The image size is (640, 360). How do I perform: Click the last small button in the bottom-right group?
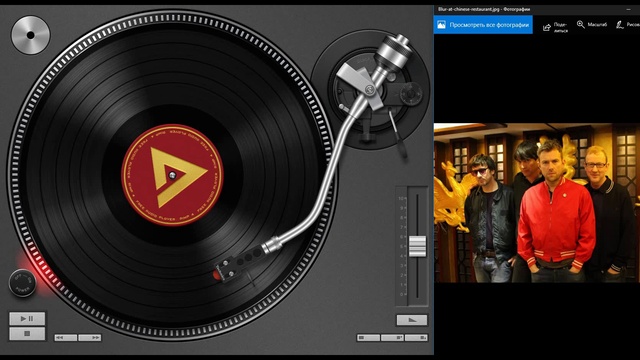(416, 338)
